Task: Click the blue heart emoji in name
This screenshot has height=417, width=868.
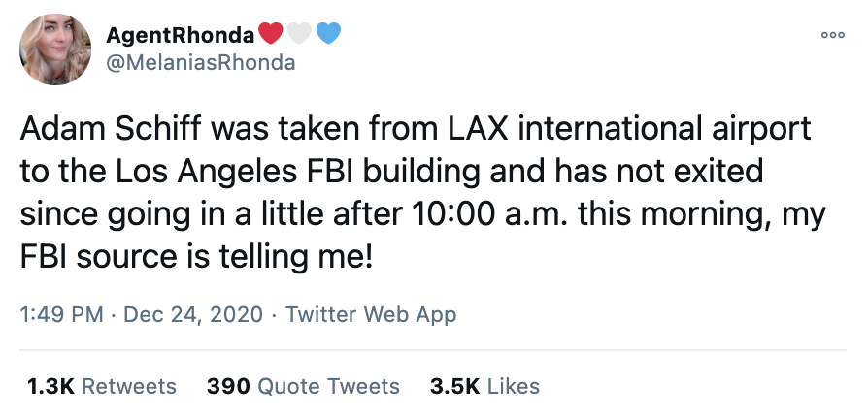Action: (x=329, y=34)
